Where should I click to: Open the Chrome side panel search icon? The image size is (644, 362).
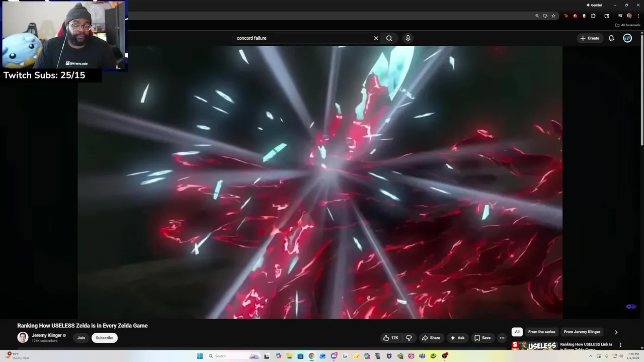pyautogui.click(x=607, y=16)
